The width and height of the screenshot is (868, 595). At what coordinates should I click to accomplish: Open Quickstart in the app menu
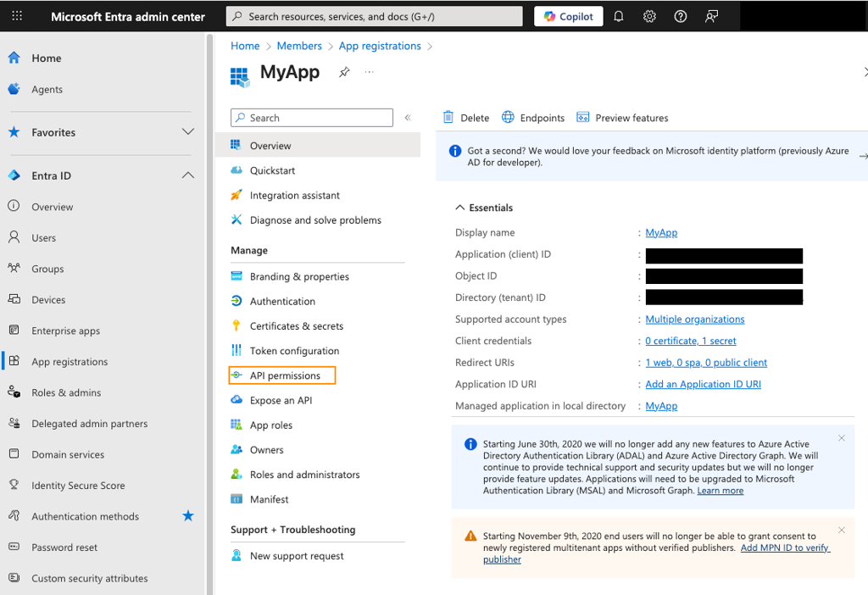pos(272,170)
